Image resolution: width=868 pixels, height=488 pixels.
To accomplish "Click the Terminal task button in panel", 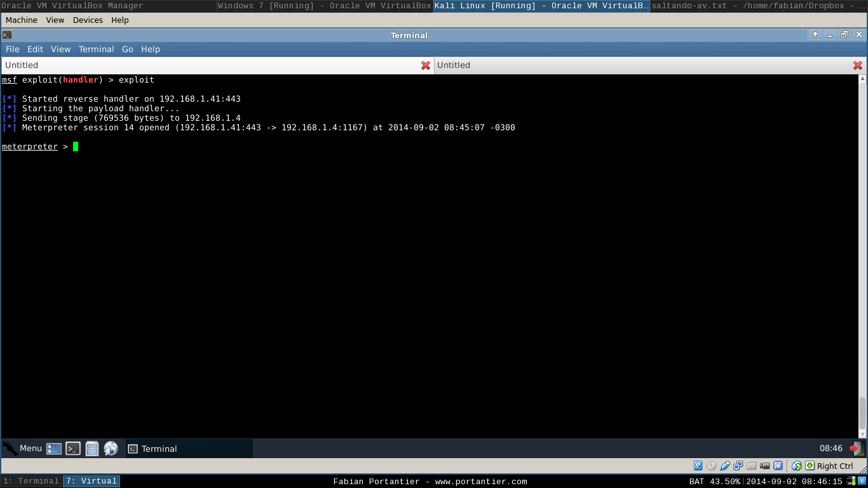I will [x=189, y=449].
